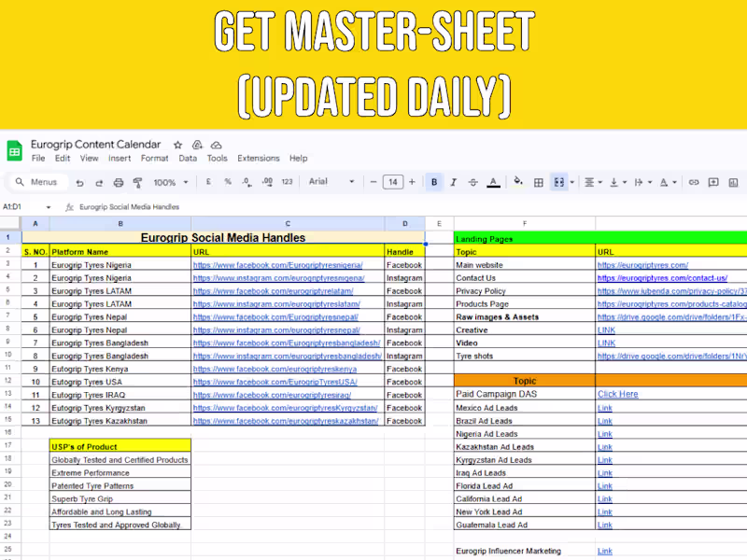Image resolution: width=747 pixels, height=560 pixels.
Task: Open text rotation dropdown
Action: coord(668,182)
